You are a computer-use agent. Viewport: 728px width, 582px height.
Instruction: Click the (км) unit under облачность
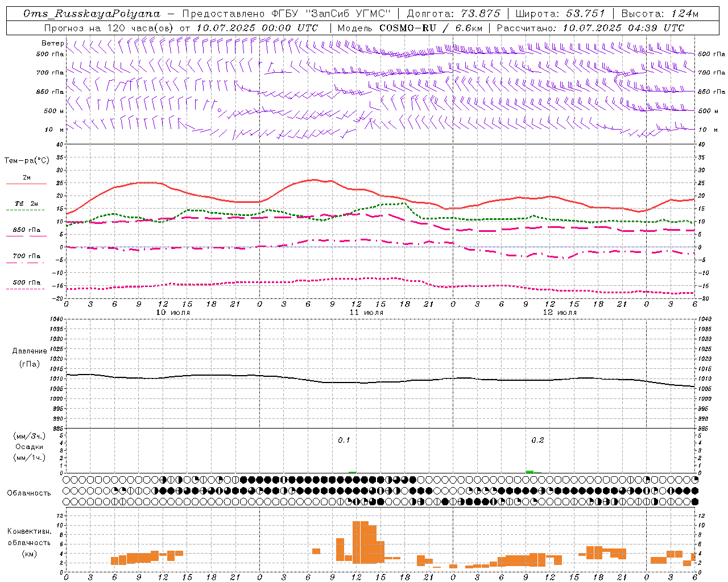pyautogui.click(x=29, y=554)
